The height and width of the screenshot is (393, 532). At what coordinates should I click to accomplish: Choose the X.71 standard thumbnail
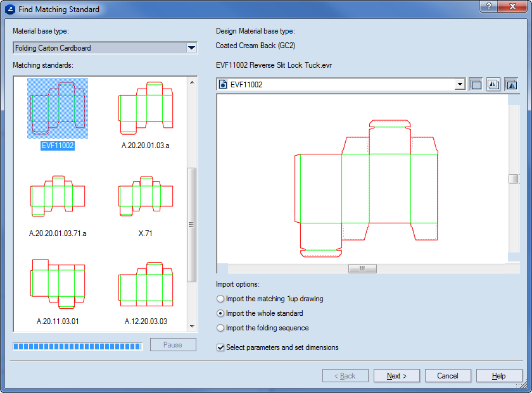(x=146, y=197)
